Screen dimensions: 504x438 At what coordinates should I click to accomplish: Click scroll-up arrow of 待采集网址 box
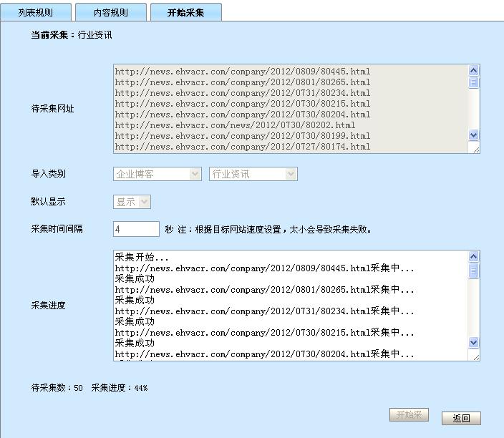(x=473, y=70)
